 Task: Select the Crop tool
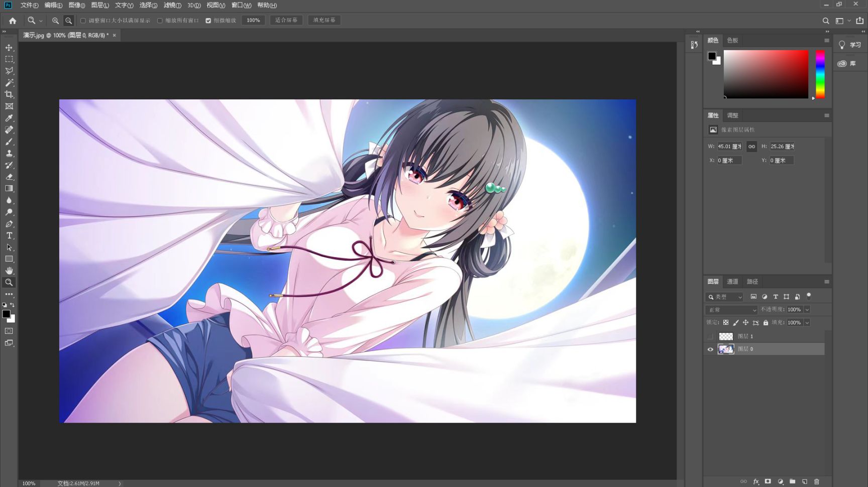pyautogui.click(x=9, y=94)
